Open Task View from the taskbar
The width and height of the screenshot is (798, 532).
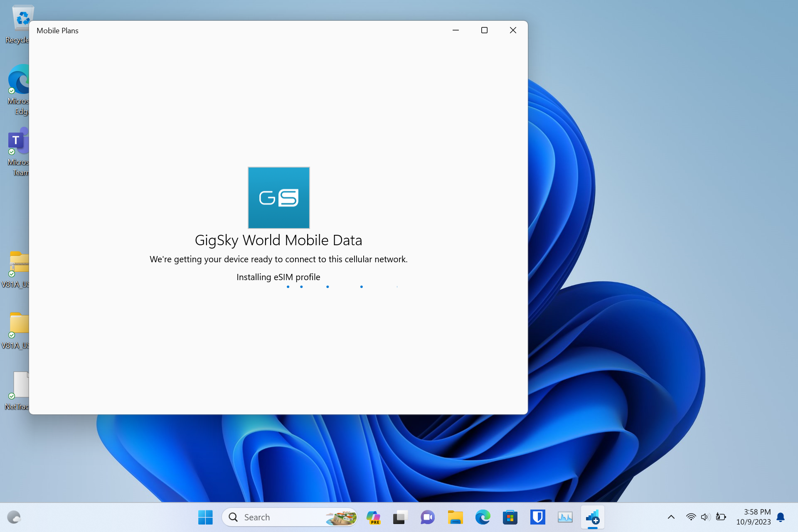click(x=400, y=517)
